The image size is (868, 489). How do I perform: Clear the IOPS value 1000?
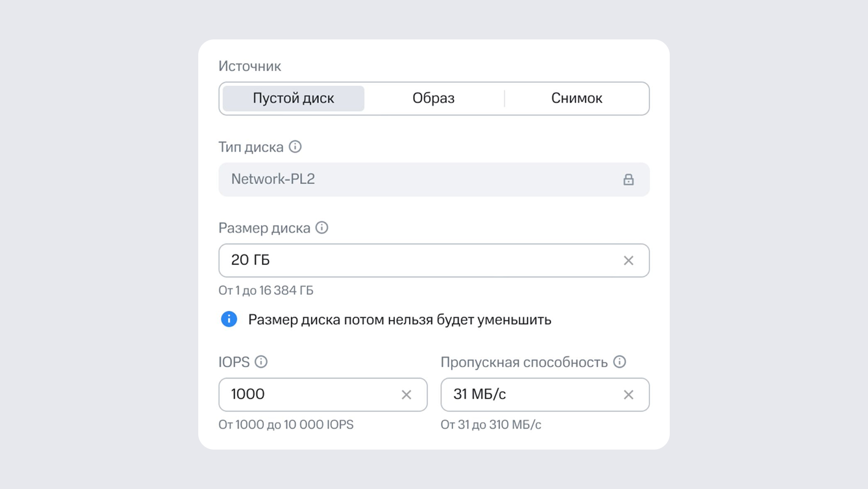(x=406, y=394)
